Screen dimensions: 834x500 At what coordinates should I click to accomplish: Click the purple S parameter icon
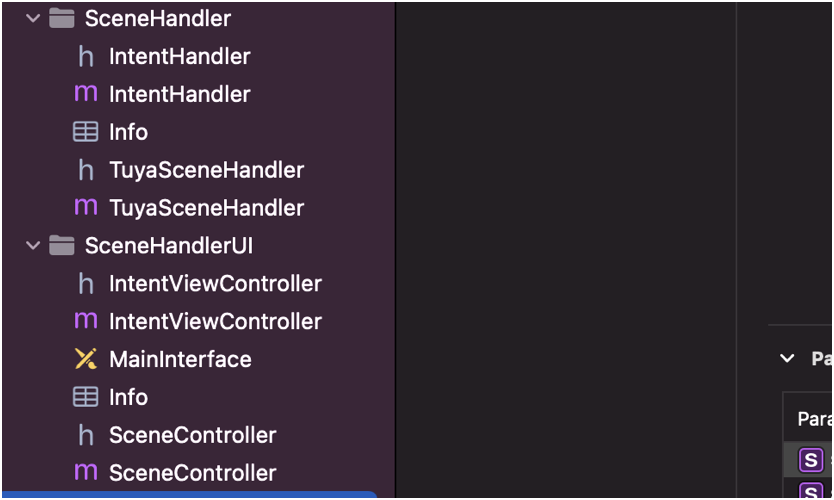tap(811, 460)
